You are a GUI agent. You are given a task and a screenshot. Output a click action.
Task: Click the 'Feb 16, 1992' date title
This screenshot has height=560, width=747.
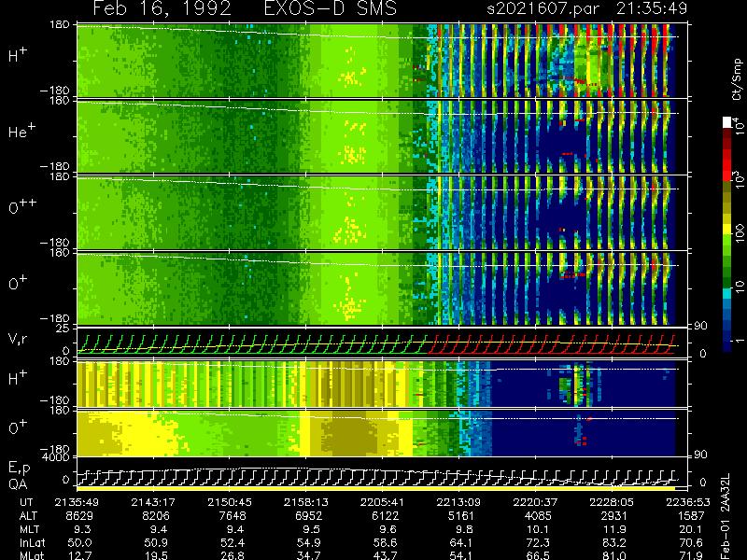pos(162,8)
